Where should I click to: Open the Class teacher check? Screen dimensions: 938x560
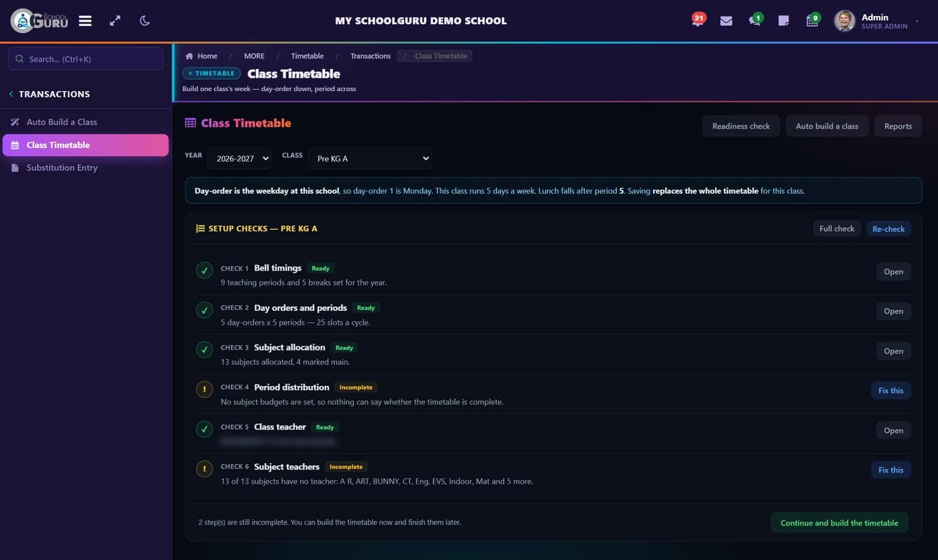click(x=893, y=430)
